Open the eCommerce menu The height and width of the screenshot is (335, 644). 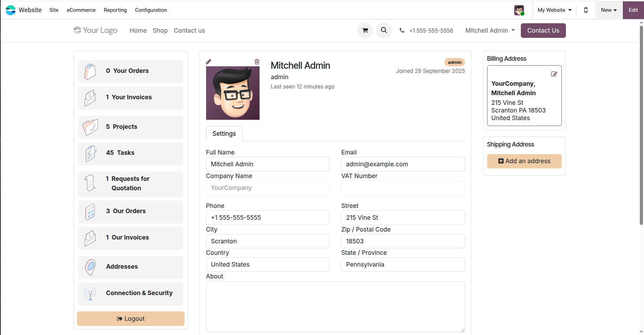(81, 10)
